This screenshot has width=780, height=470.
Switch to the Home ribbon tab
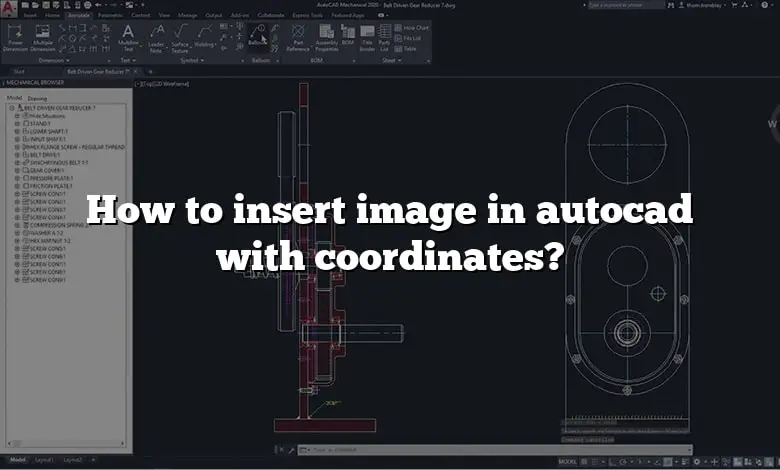coord(52,15)
